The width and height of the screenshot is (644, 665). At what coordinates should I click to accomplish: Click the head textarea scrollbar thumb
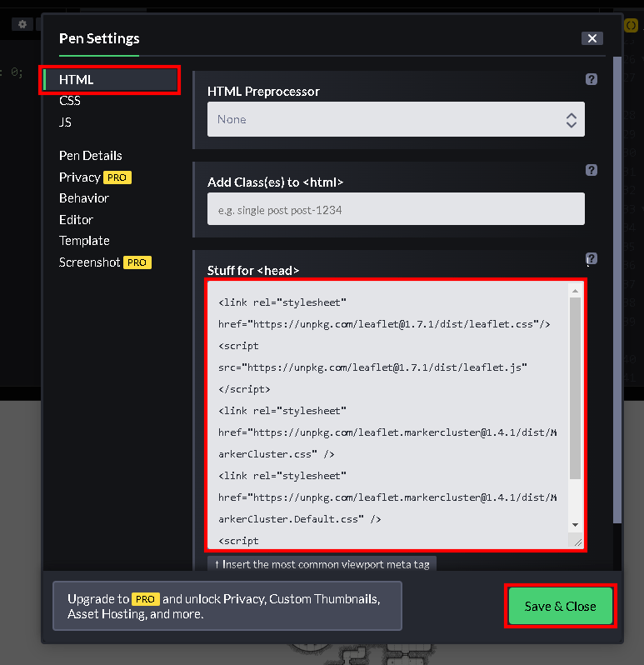pos(575,388)
